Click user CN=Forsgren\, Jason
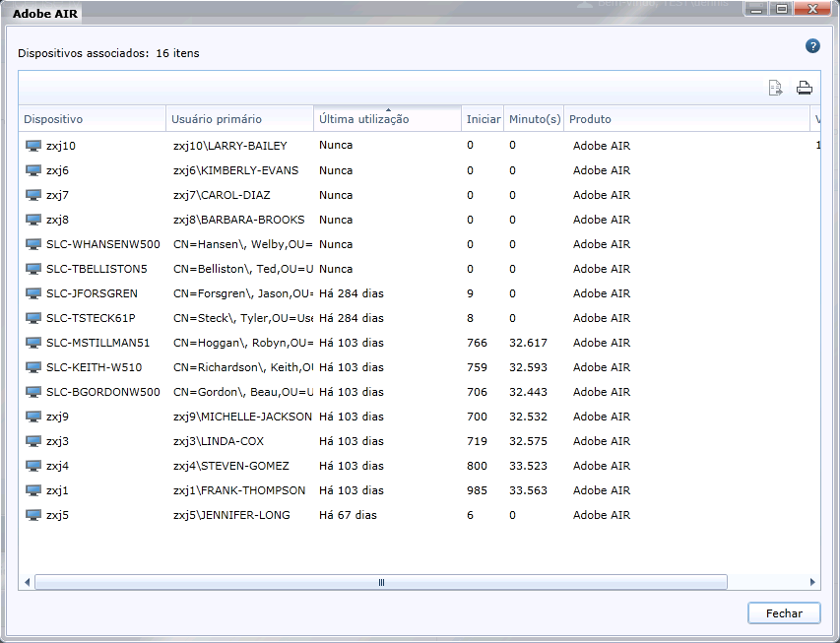Viewport: 840px width, 643px height. [x=243, y=293]
